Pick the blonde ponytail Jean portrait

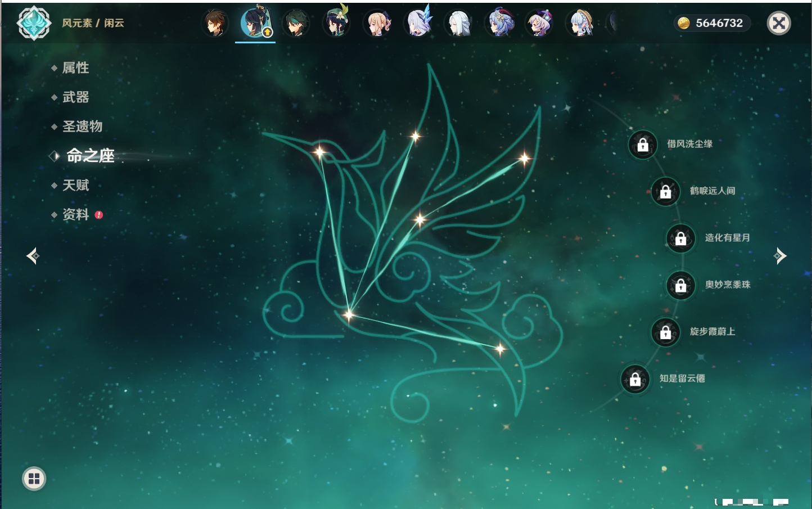click(377, 23)
